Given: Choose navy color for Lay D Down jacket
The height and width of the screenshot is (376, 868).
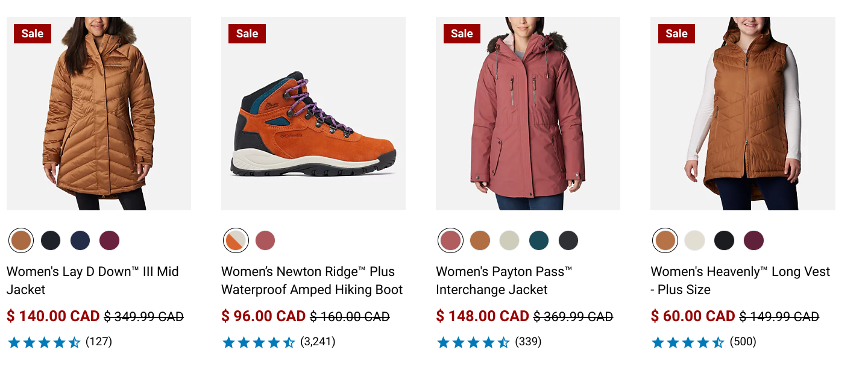Looking at the screenshot, I should click(80, 240).
